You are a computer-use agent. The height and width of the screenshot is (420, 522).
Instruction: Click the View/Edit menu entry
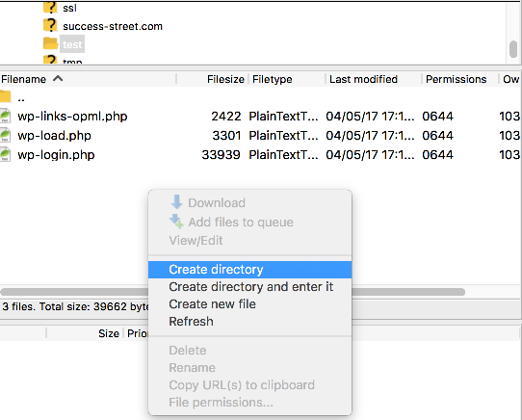[249, 240]
